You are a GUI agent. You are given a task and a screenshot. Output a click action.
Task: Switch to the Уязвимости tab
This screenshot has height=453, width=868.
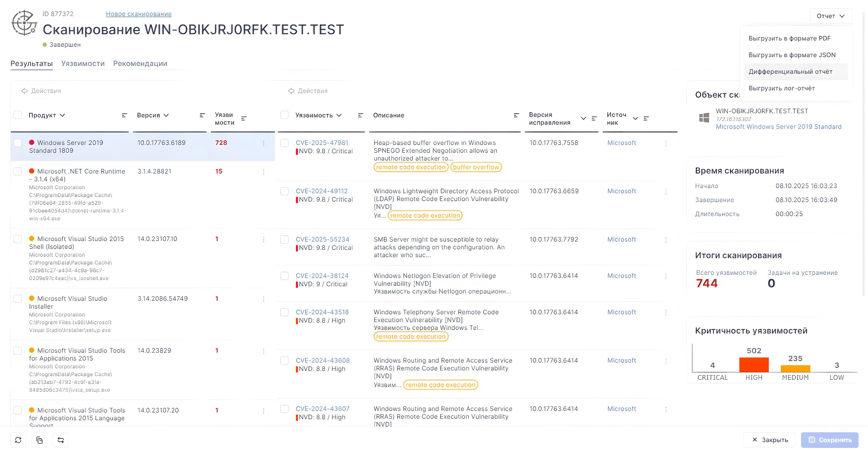click(83, 63)
